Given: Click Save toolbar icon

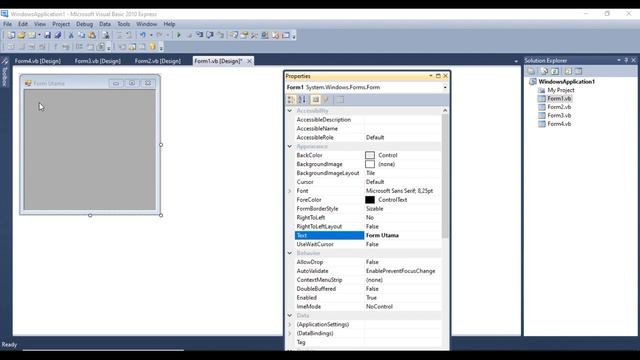Looking at the screenshot, I should click(x=47, y=36).
